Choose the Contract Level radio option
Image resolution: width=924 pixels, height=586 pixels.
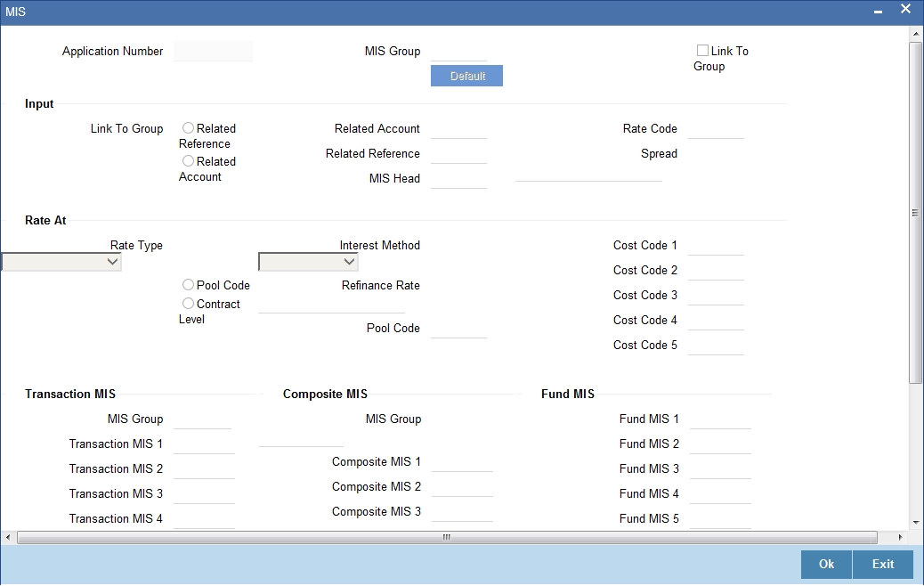(188, 304)
